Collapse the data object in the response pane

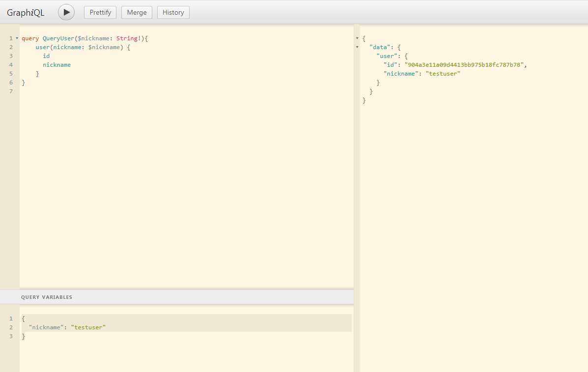[x=357, y=47]
